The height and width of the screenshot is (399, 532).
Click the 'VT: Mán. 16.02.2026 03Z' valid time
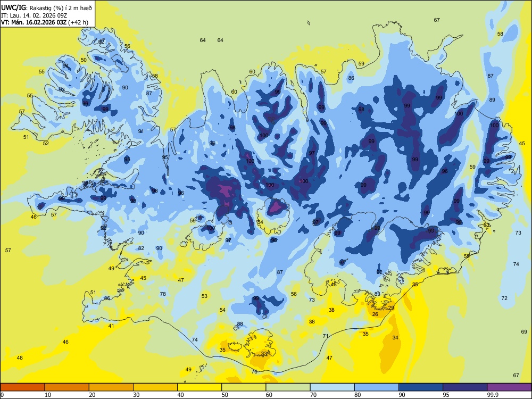click(34, 22)
